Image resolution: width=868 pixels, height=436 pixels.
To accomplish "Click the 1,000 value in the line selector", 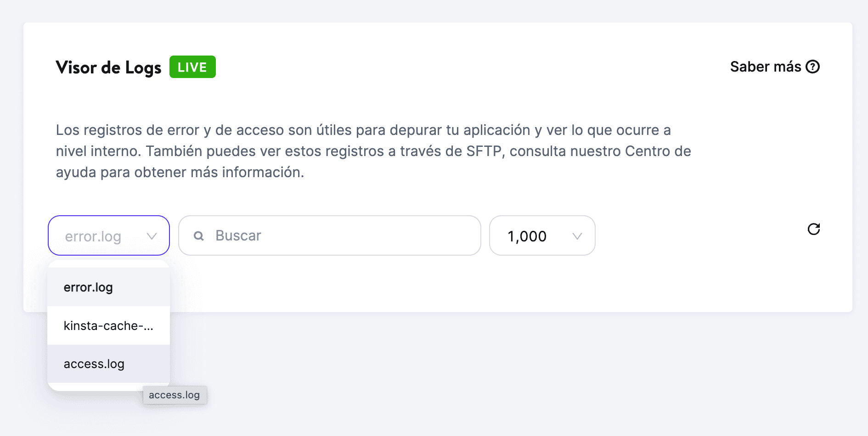I will (527, 236).
